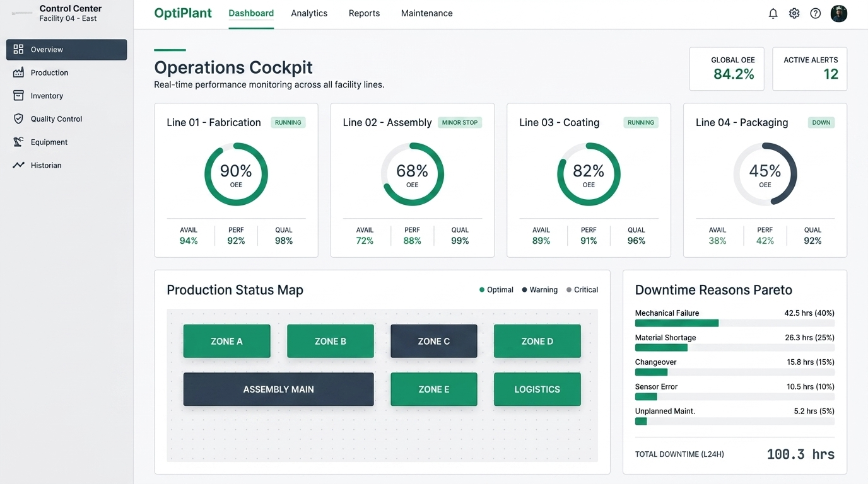Viewport: 868px width, 484px height.
Task: Click the Quality Control shield icon
Action: coord(18,118)
